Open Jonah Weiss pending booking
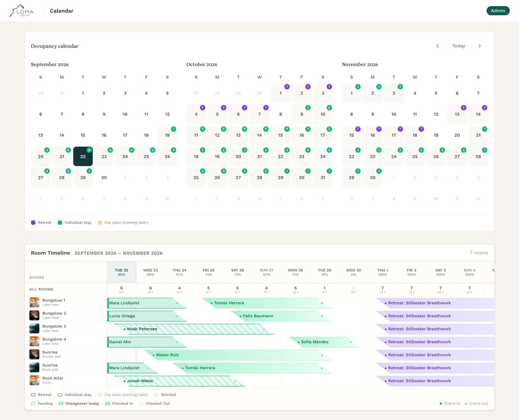 pos(180,381)
